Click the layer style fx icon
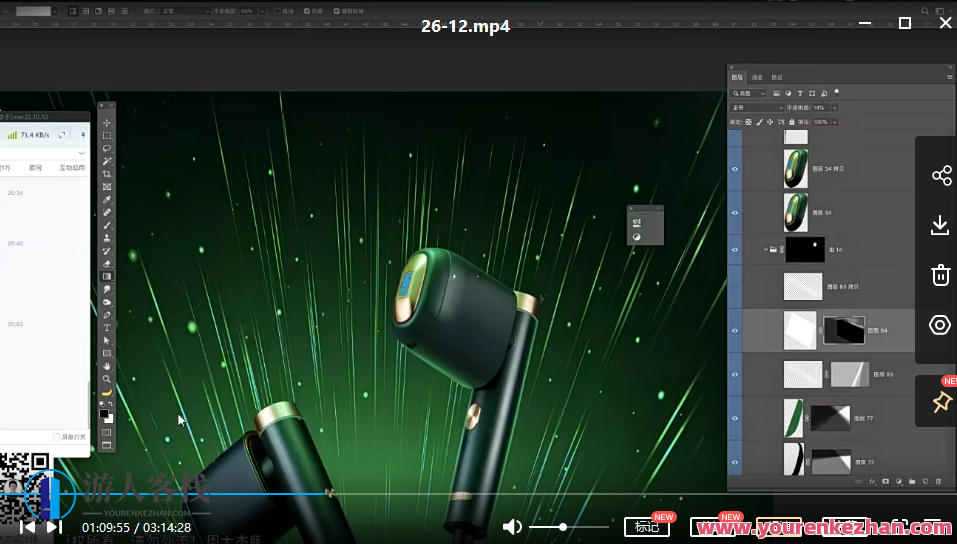 pos(871,482)
